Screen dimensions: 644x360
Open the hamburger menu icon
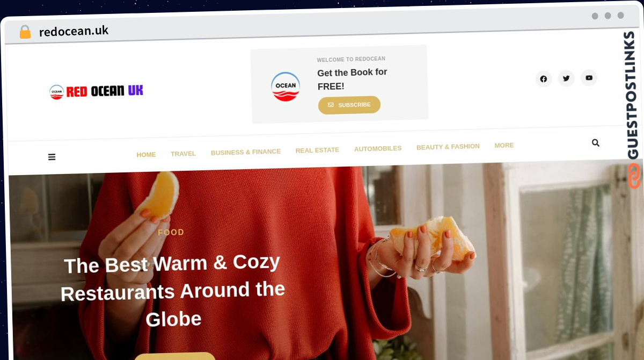52,157
